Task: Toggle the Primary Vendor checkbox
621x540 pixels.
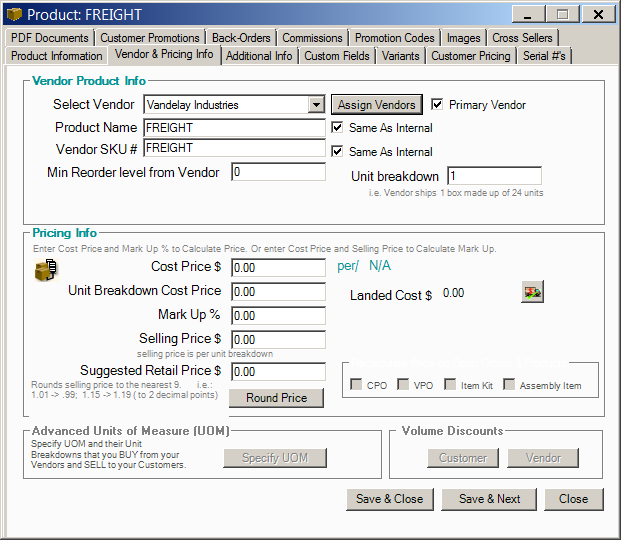Action: point(438,104)
